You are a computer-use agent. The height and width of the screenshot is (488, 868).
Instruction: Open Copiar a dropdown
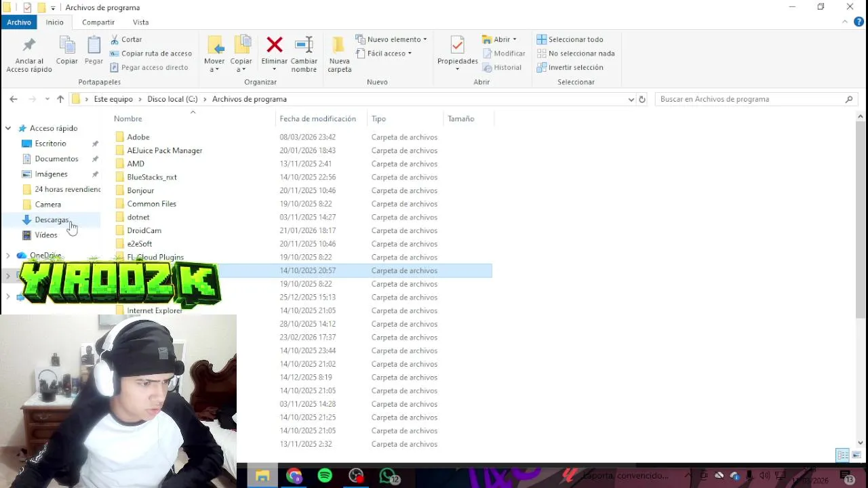click(241, 55)
